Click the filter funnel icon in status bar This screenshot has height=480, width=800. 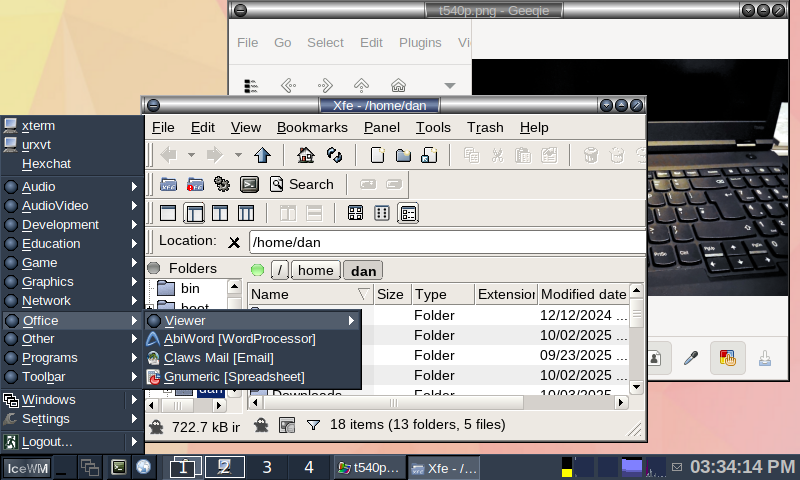point(313,425)
